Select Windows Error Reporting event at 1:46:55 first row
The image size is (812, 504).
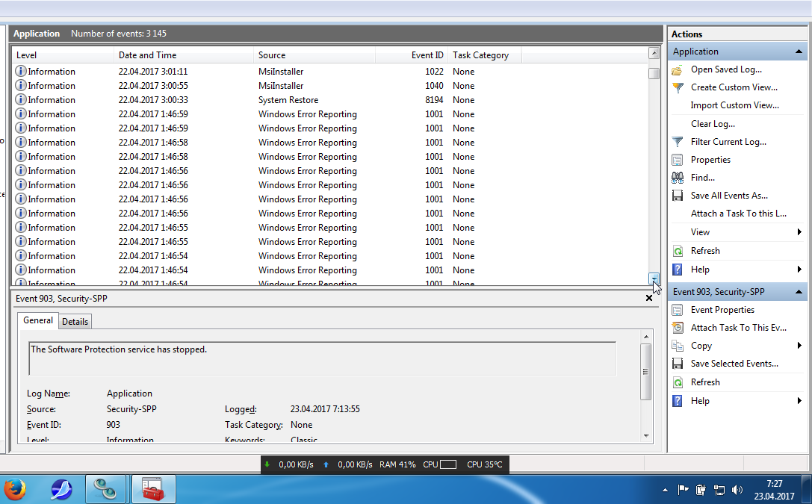[329, 228]
